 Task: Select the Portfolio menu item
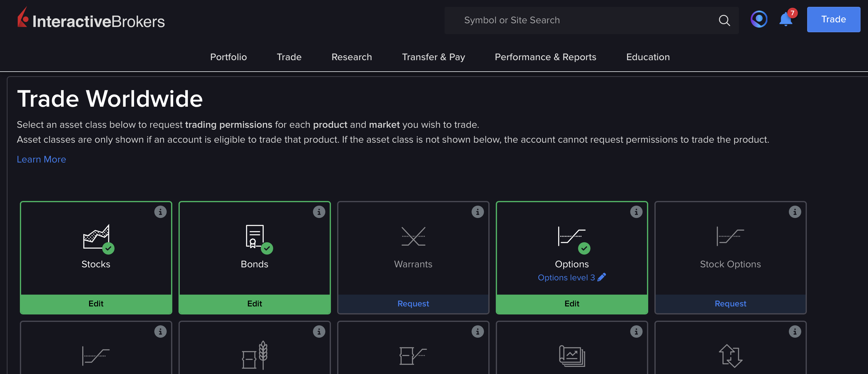(228, 57)
